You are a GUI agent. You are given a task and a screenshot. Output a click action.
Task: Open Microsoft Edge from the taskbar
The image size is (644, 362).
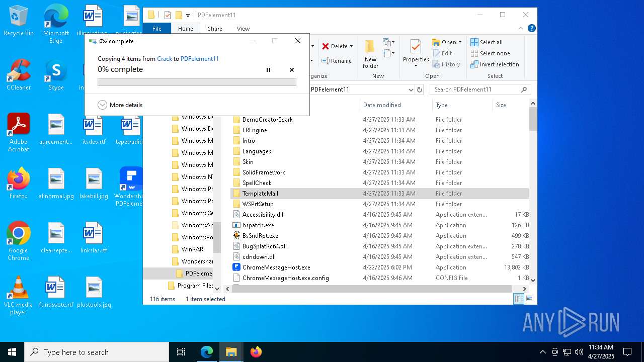click(207, 352)
